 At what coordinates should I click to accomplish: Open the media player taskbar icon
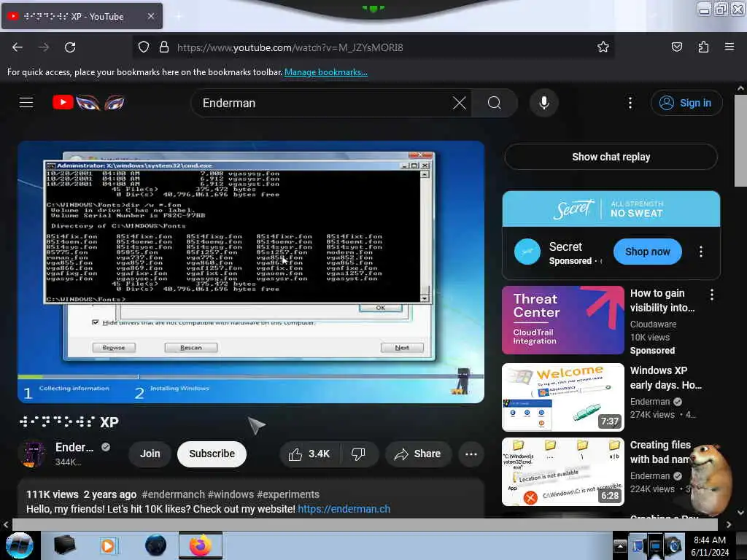click(x=108, y=545)
